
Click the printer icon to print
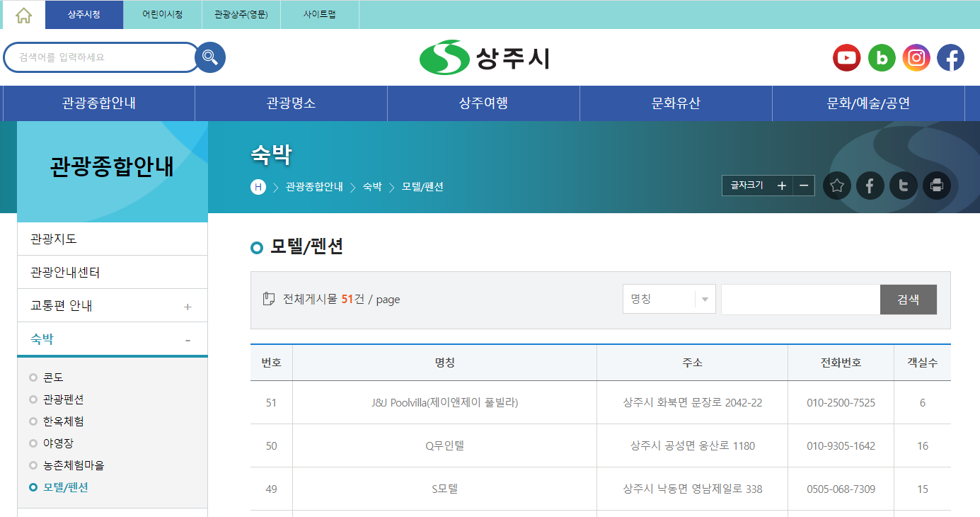(x=937, y=186)
